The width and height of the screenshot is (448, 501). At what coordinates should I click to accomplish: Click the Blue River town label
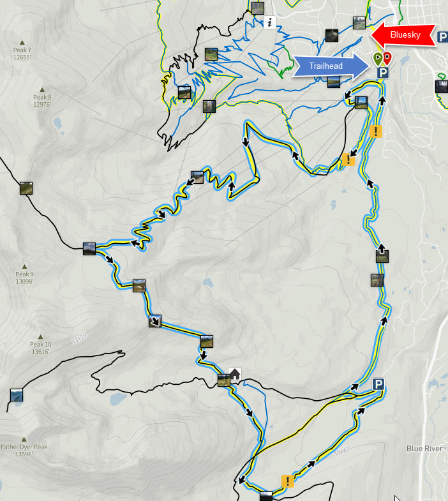point(424,449)
